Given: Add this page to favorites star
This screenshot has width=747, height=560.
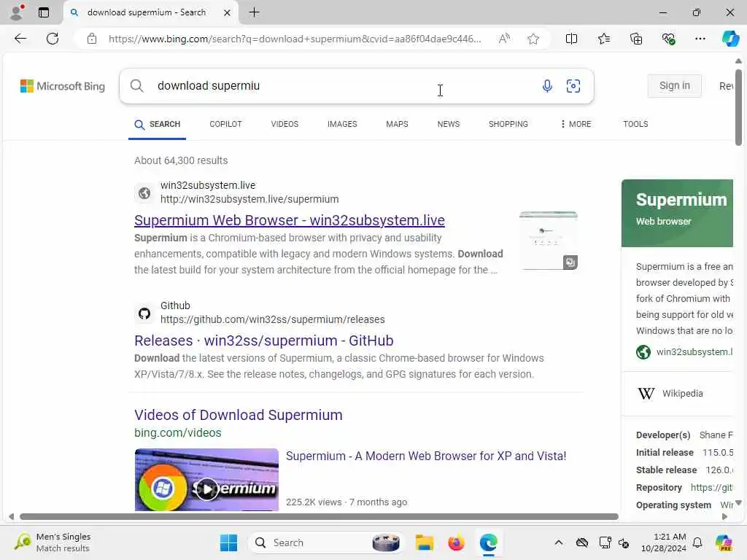Looking at the screenshot, I should point(533,39).
